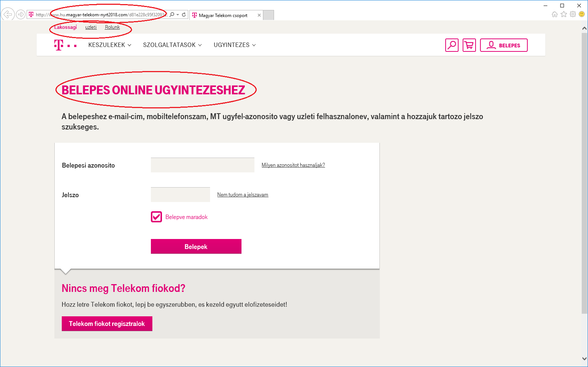Click the Nem tudom a jelszavam link
The width and height of the screenshot is (588, 367).
243,195
